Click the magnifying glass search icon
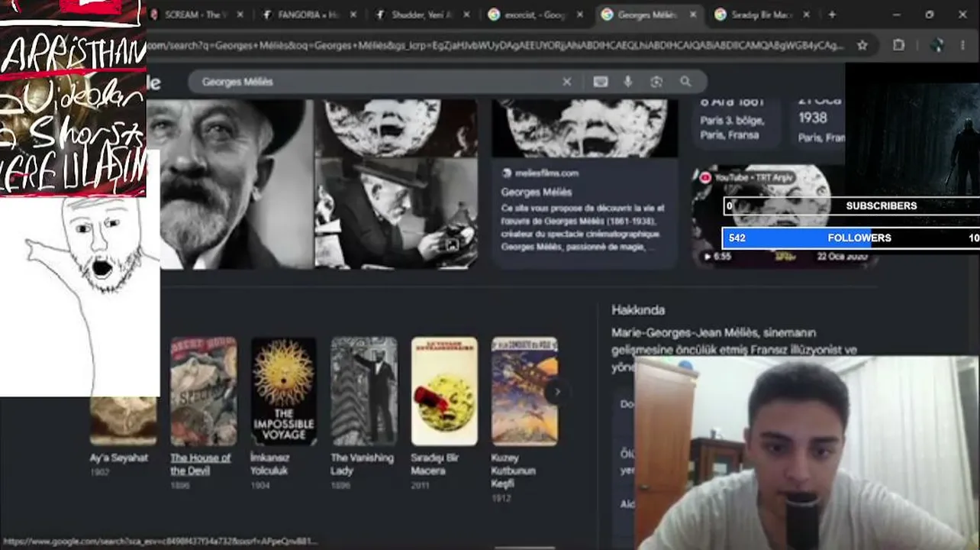Screen dimensions: 980x550 tap(685, 82)
